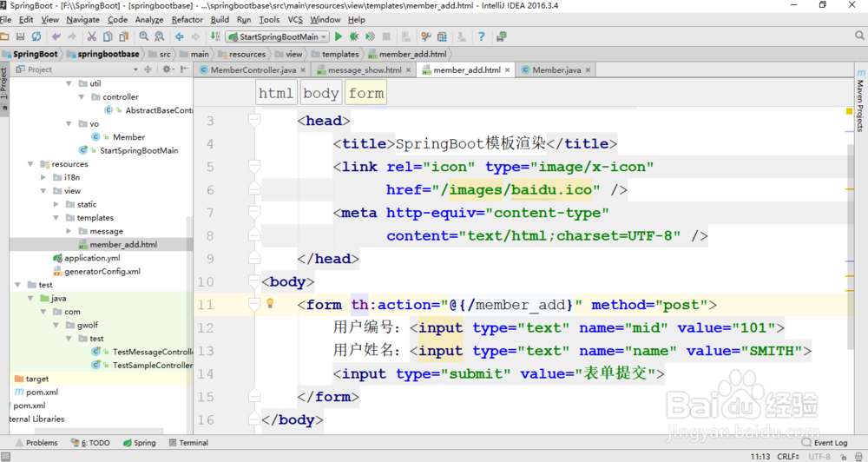Open Replace with the second magnifier icon

[x=160, y=36]
